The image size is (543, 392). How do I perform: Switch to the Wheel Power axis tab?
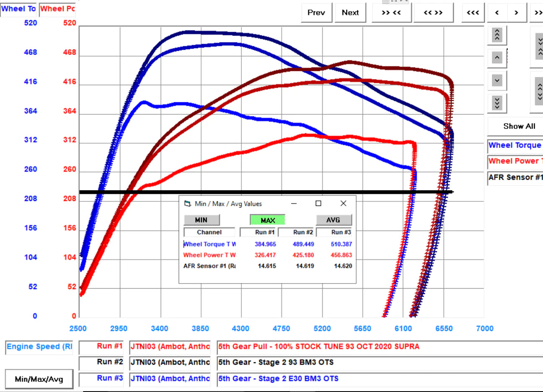click(x=57, y=8)
